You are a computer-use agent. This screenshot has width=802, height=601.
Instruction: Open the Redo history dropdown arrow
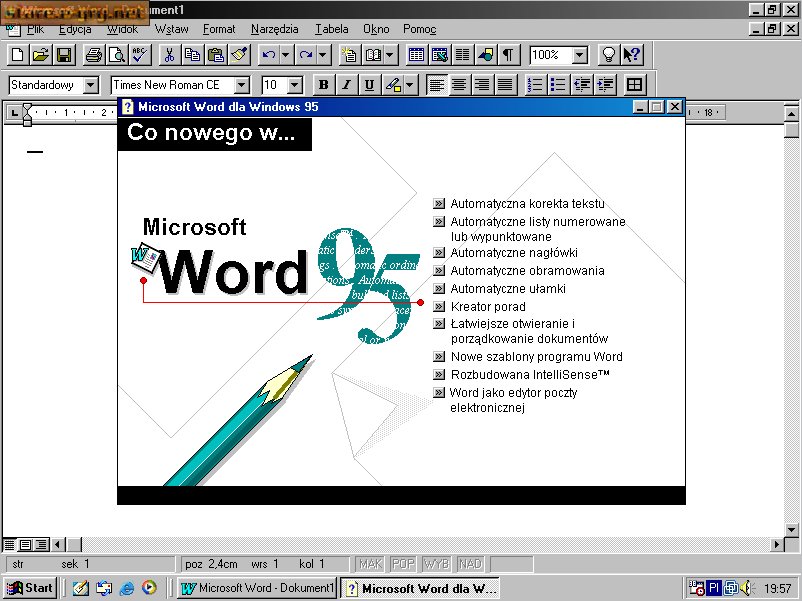click(x=323, y=55)
